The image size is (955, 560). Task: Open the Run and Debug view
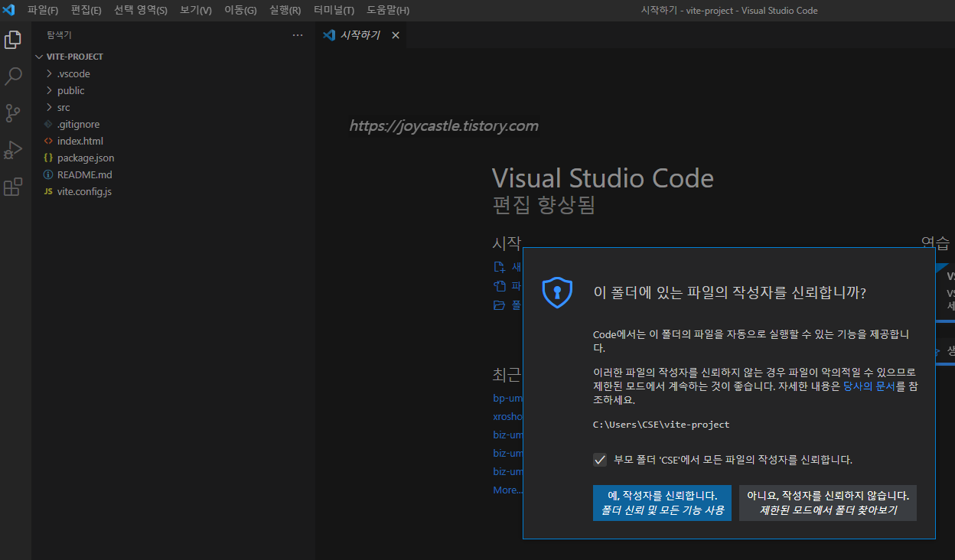[13, 150]
